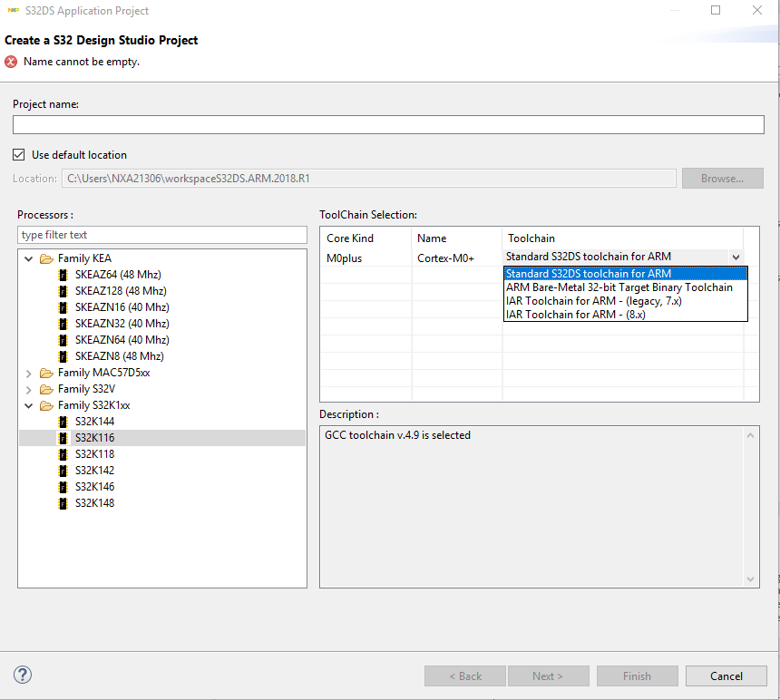Image resolution: width=780 pixels, height=700 pixels.
Task: Collapse the Family S32K1xx folder
Action: coord(29,405)
